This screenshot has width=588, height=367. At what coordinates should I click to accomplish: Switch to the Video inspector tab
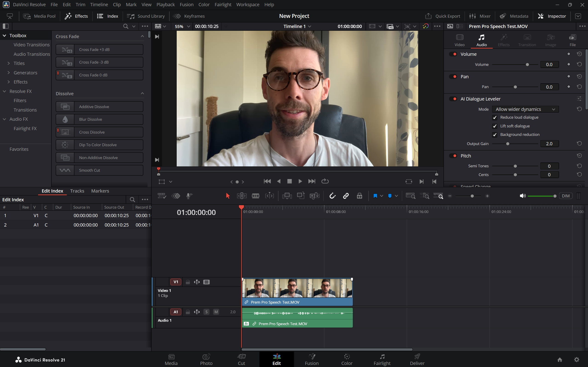[460, 40]
